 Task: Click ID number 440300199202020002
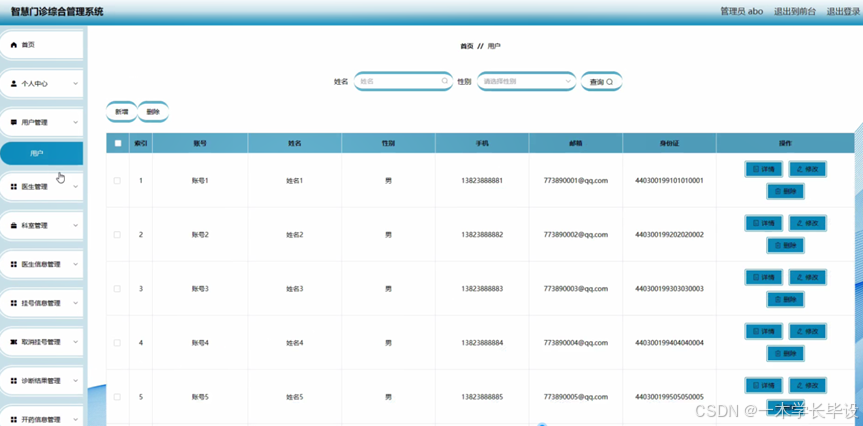(669, 234)
